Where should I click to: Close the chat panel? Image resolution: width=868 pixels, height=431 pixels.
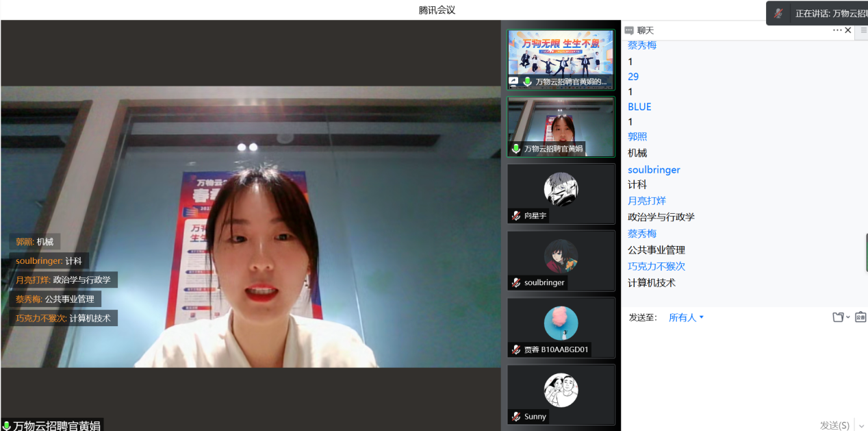[x=848, y=30]
